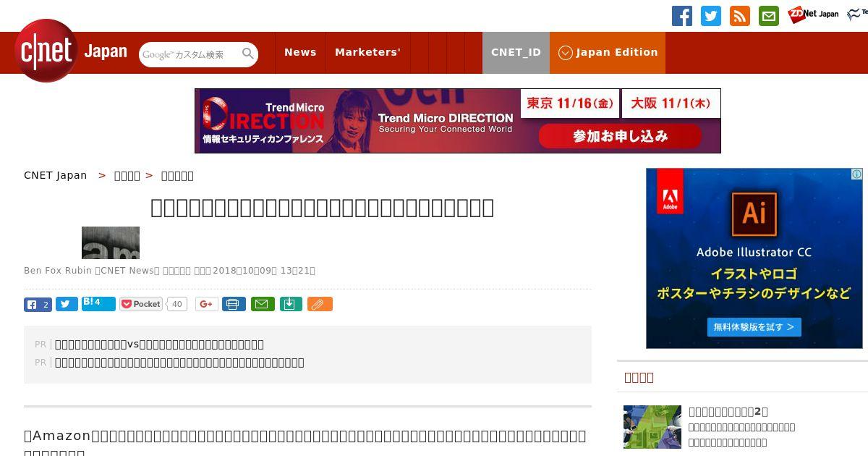This screenshot has height=456, width=868.
Task: Click the search magnifier icon
Action: 248,54
